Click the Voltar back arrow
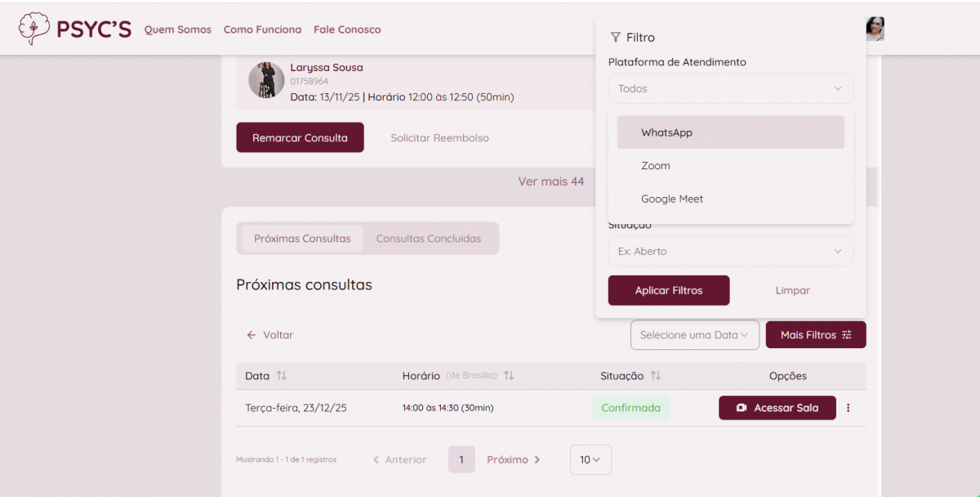 [252, 335]
